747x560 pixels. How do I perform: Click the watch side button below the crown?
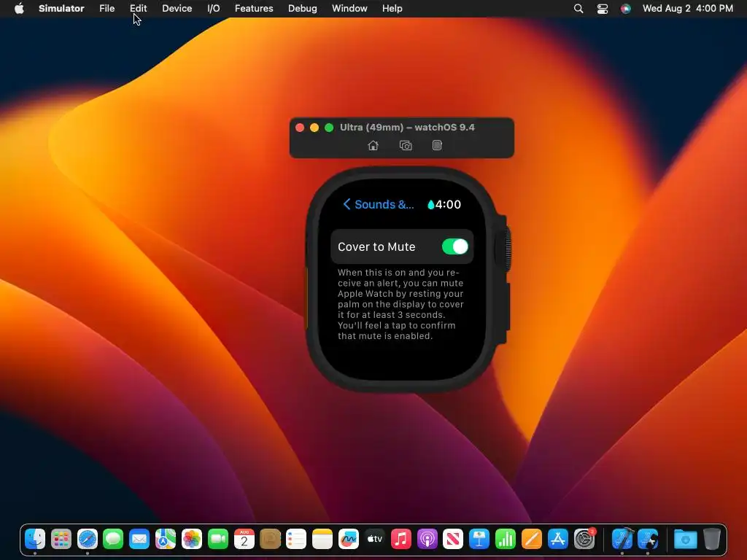[506, 307]
